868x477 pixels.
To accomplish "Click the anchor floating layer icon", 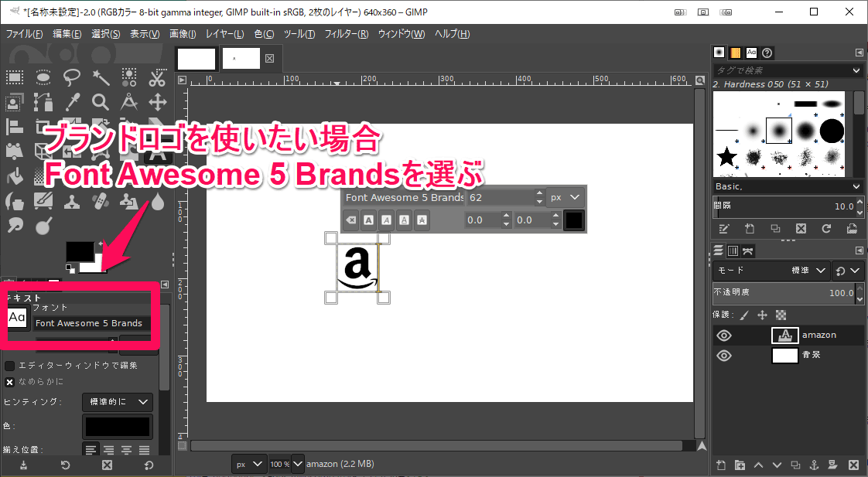I will coord(815,465).
